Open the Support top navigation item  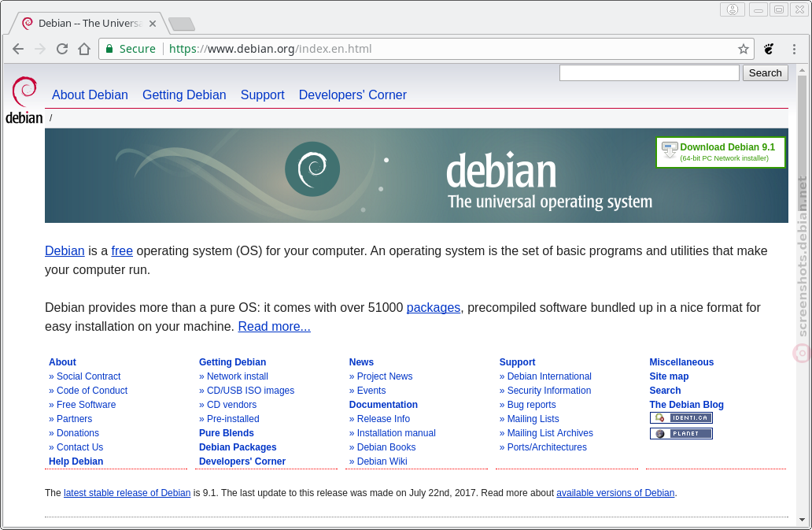click(x=263, y=95)
